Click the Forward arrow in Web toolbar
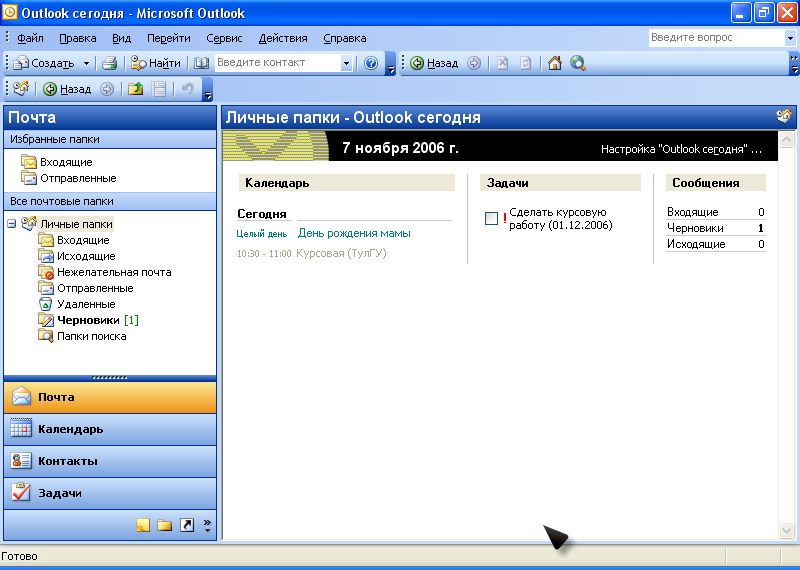The height and width of the screenshot is (570, 800). pos(474,63)
